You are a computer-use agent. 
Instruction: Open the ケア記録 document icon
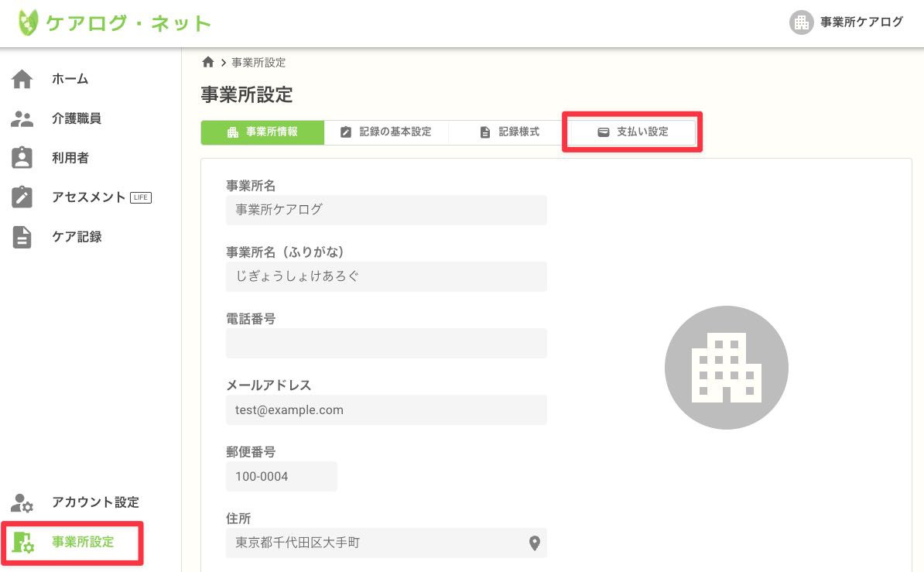click(22, 236)
